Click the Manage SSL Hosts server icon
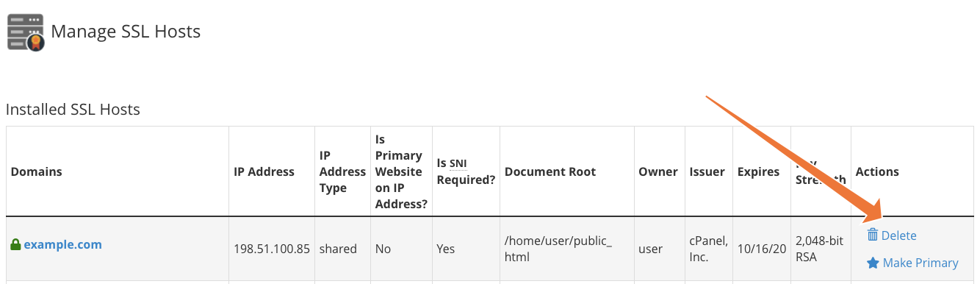980x284 pixels. pos(26,32)
